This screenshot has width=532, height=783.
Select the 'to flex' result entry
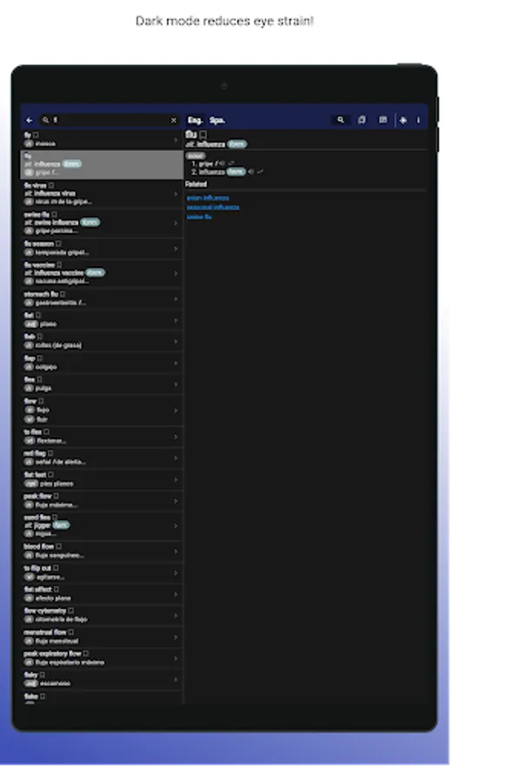point(102,437)
